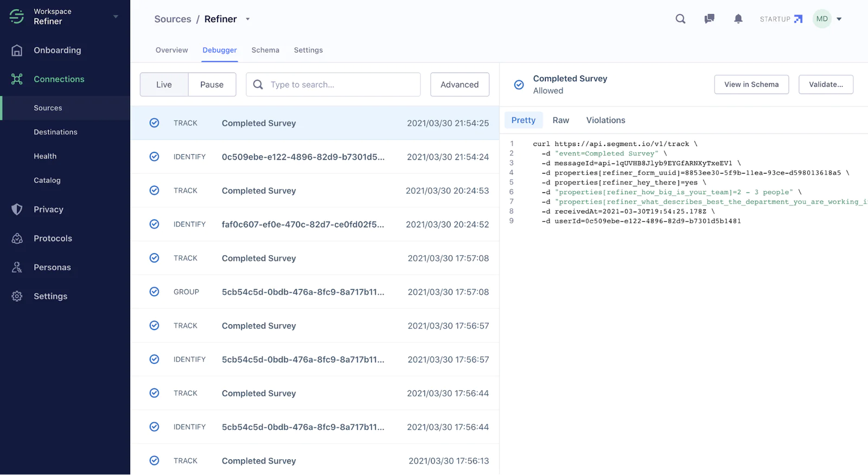Open the Violations tab
Viewport: 868px width, 475px height.
click(x=605, y=120)
